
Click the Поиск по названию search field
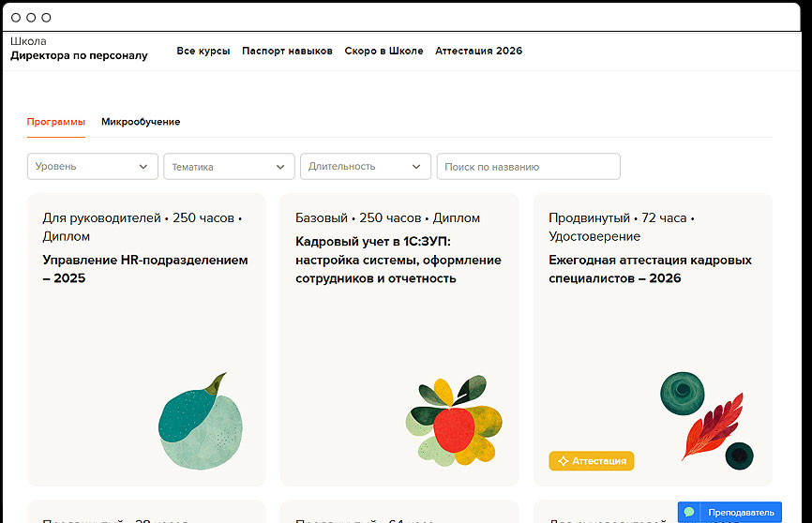pos(528,166)
